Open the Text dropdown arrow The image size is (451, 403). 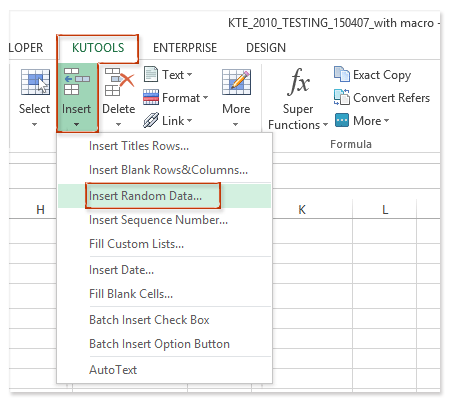pos(189,74)
